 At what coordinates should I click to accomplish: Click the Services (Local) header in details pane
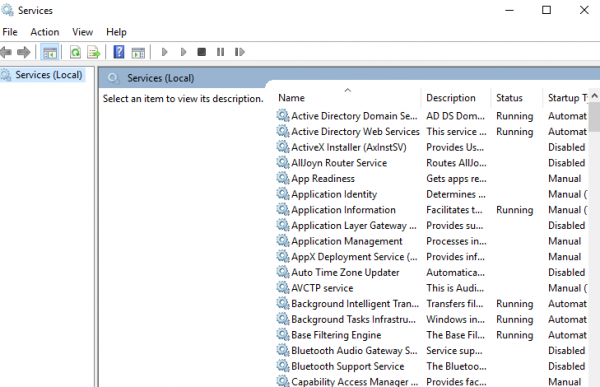tap(161, 78)
